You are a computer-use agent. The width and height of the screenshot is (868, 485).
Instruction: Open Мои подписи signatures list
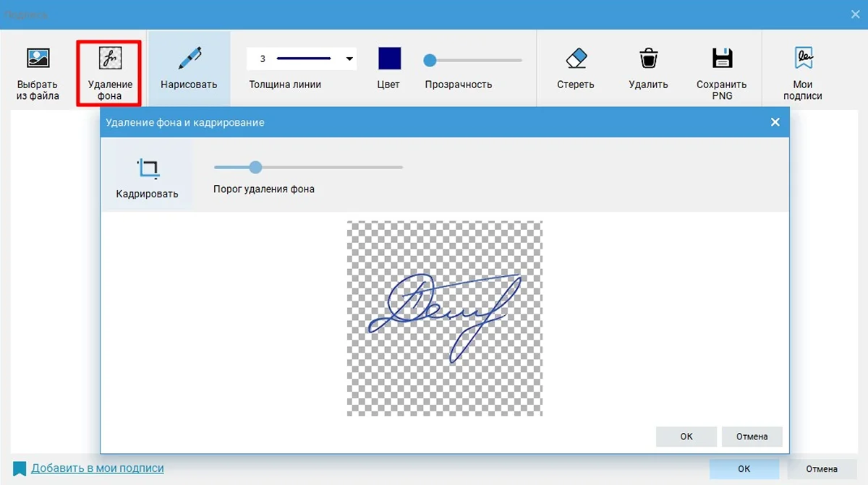pyautogui.click(x=802, y=59)
